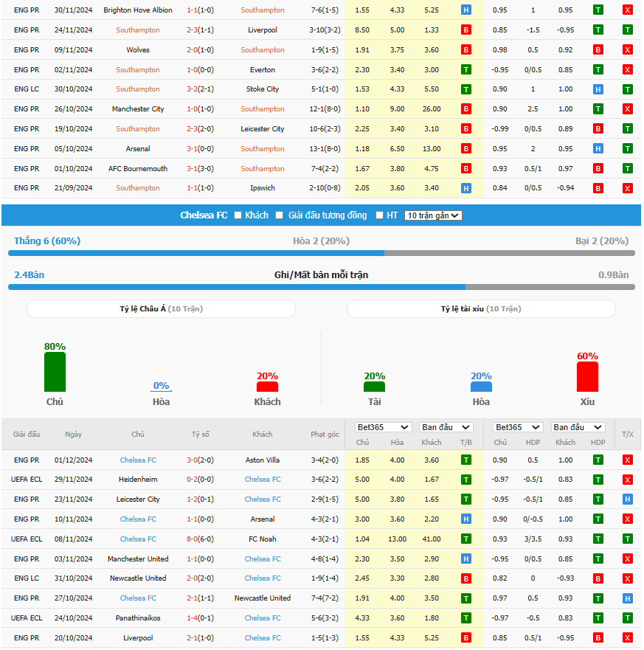Image resolution: width=644 pixels, height=650 pixels.
Task: Click the B result badge in Manchester City row
Action: (465, 109)
